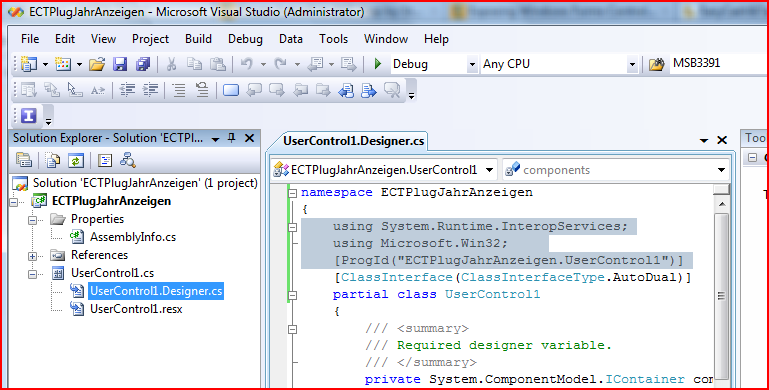The image size is (769, 390).
Task: Open the Debug solution configuration dropdown
Action: (472, 64)
